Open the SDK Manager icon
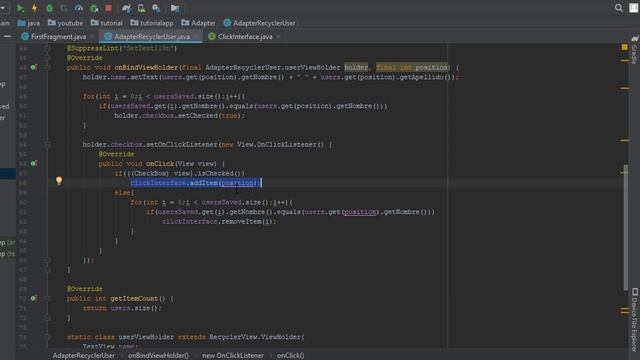This screenshot has height=360, width=640. coord(156,8)
